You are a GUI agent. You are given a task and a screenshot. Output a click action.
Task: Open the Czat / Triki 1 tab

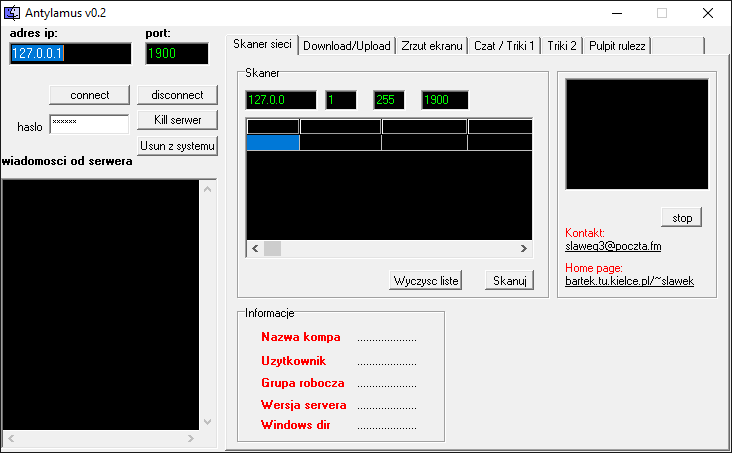(x=504, y=46)
